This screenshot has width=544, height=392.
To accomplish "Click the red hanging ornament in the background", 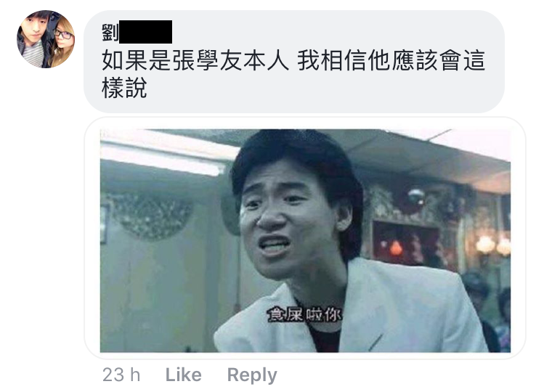I will (396, 248).
